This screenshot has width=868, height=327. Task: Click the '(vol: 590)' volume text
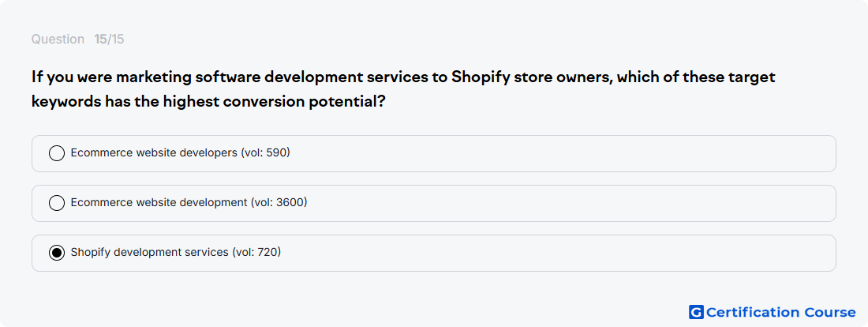[266, 153]
